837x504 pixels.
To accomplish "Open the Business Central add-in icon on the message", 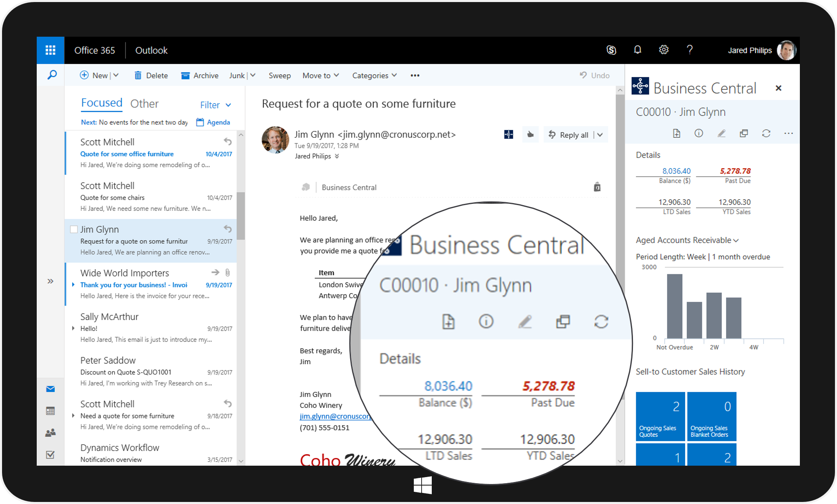I will coord(508,134).
